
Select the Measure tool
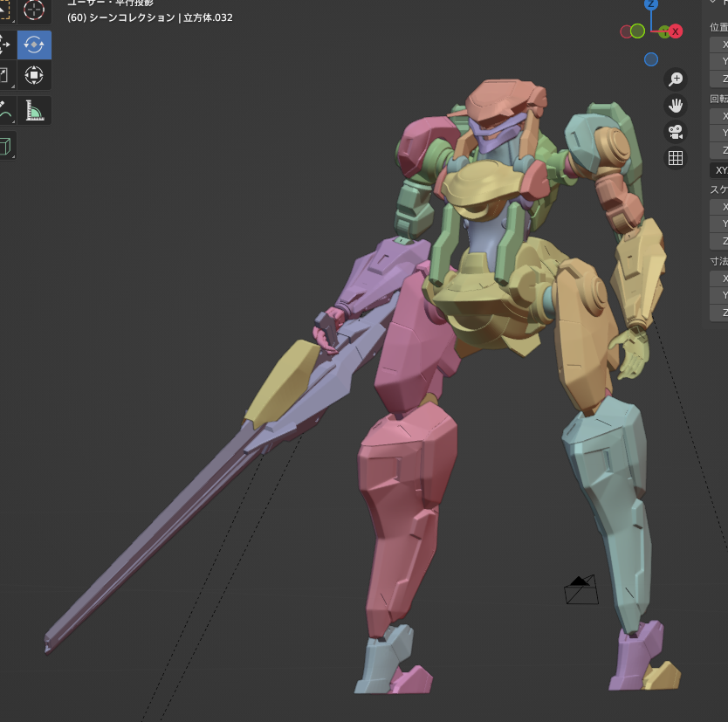(x=33, y=110)
